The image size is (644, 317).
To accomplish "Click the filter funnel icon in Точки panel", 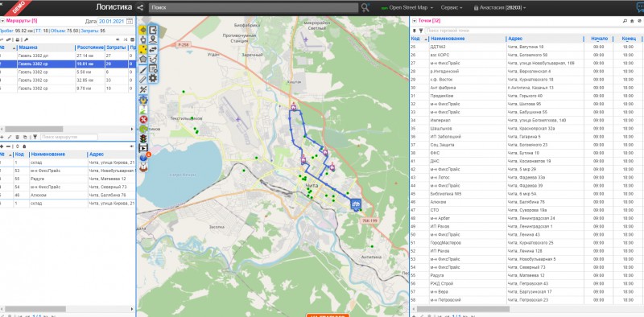I will click(x=421, y=31).
